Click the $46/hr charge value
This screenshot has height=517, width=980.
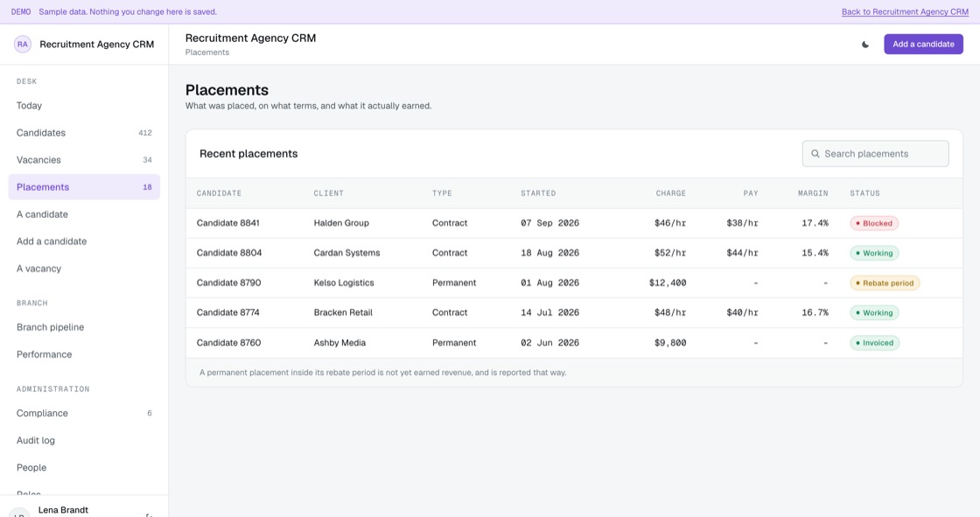tap(670, 223)
